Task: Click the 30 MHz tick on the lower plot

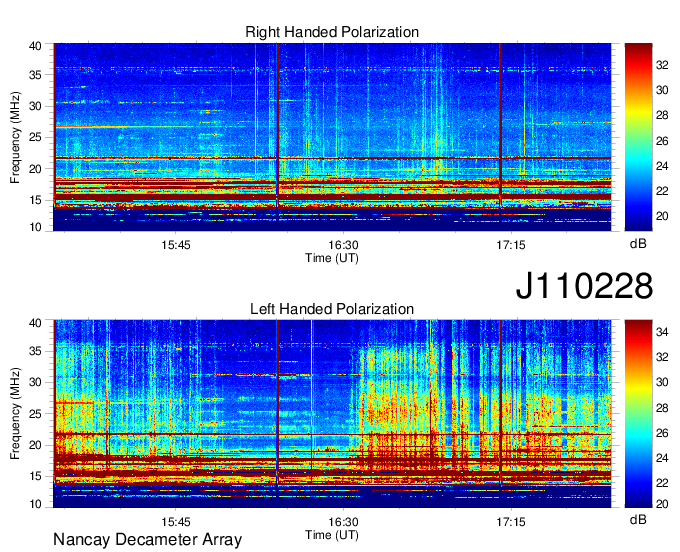Action: (x=35, y=382)
